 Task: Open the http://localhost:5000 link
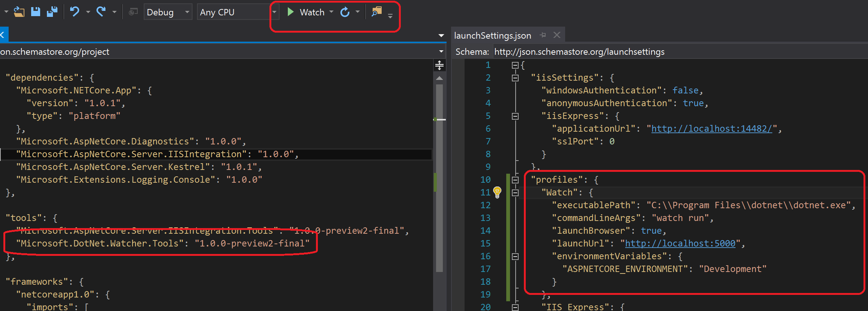click(680, 243)
